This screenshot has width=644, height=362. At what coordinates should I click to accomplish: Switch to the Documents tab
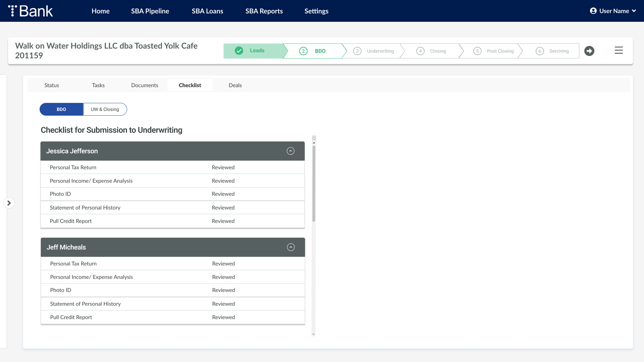(145, 85)
